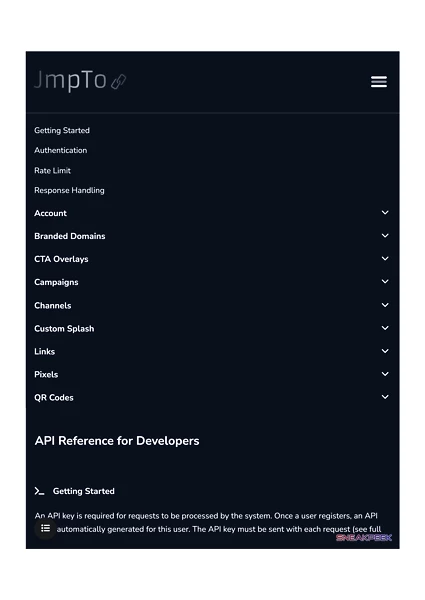Open the hamburger menu icon

tap(379, 82)
